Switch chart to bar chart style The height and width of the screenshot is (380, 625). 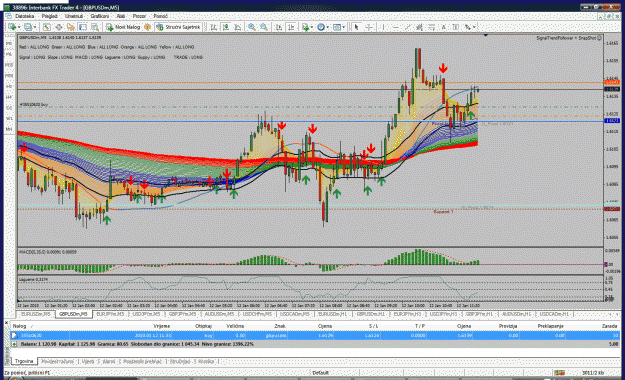coord(213,27)
